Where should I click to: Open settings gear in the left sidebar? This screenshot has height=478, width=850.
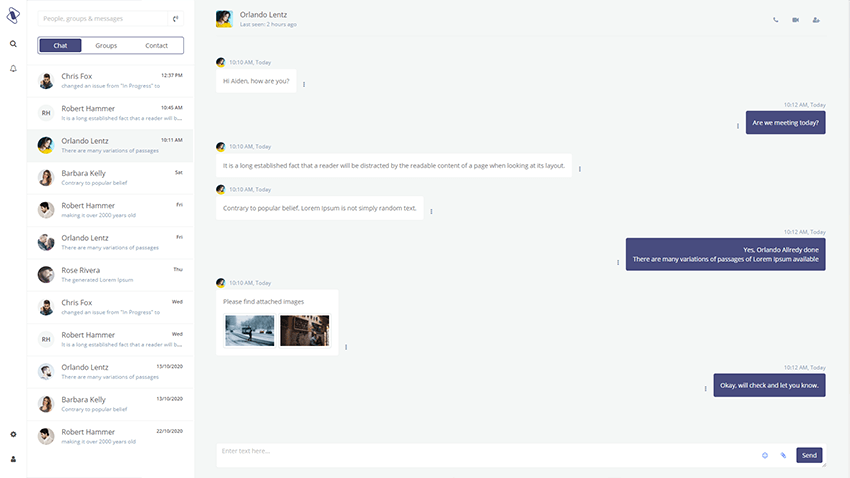(x=13, y=434)
